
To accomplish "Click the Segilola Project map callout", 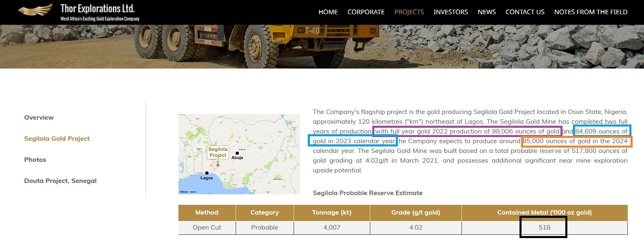I will tap(218, 152).
